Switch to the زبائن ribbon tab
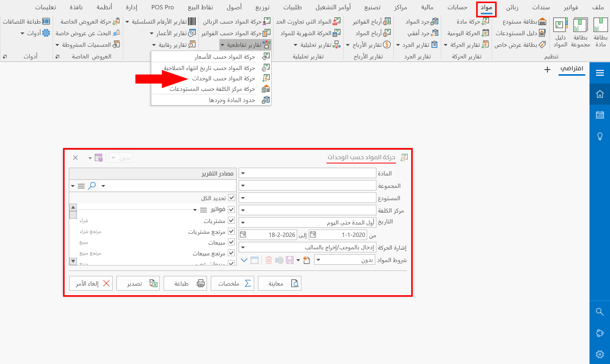The height and width of the screenshot is (364, 610). coord(512,7)
